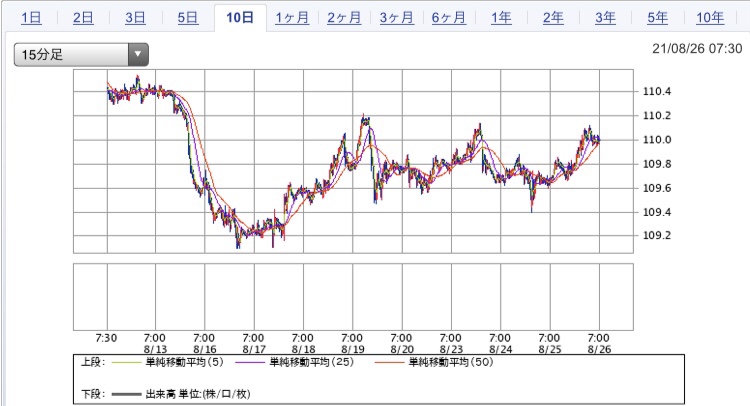
Task: Click the 109.8 price axis label
Action: pos(657,164)
